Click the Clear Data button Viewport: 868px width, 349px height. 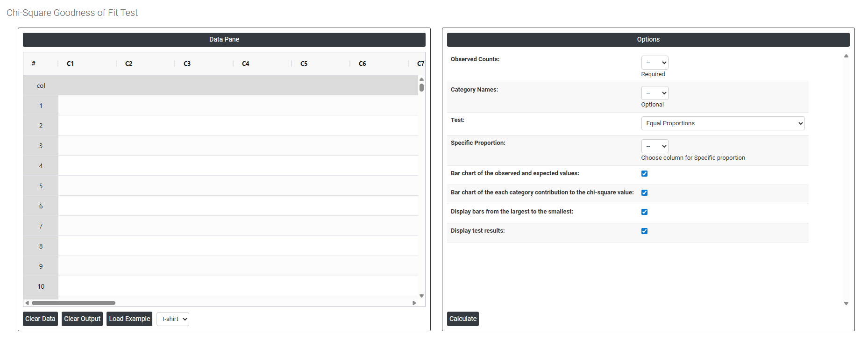coord(40,319)
